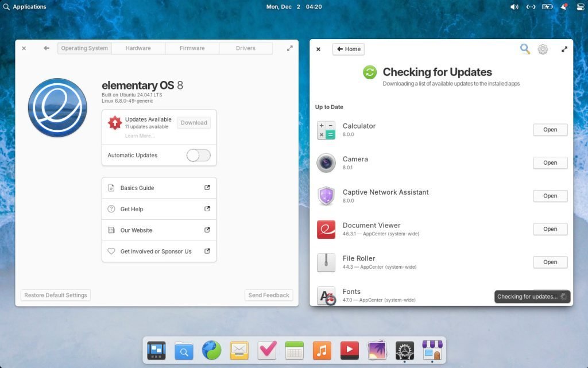Screen dimensions: 588x368
Task: Go back using the Home button
Action: pos(349,49)
